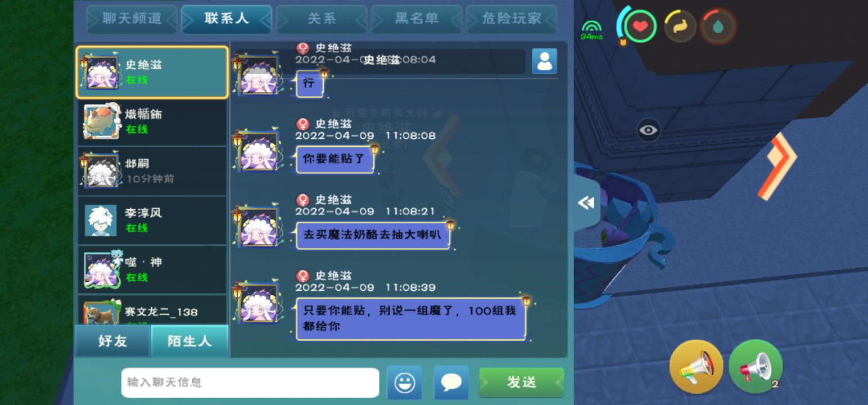
Task: Click the yellow hunger status icon
Action: pyautogui.click(x=680, y=26)
